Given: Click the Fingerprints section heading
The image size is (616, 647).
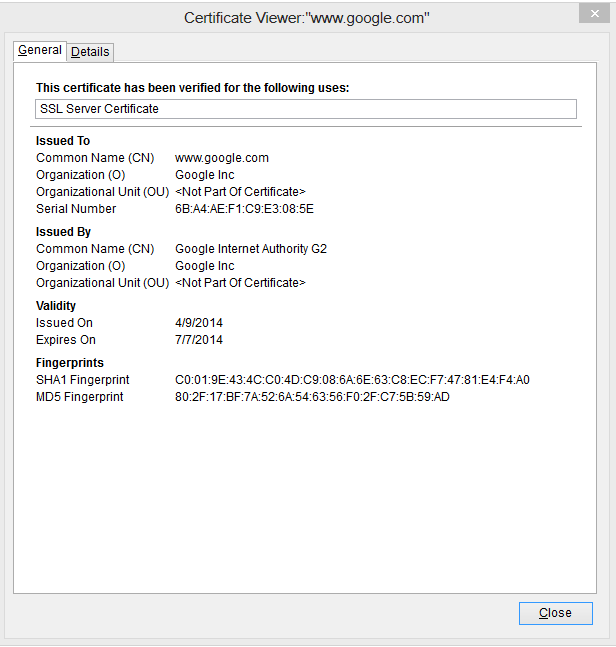Looking at the screenshot, I should point(70,363).
